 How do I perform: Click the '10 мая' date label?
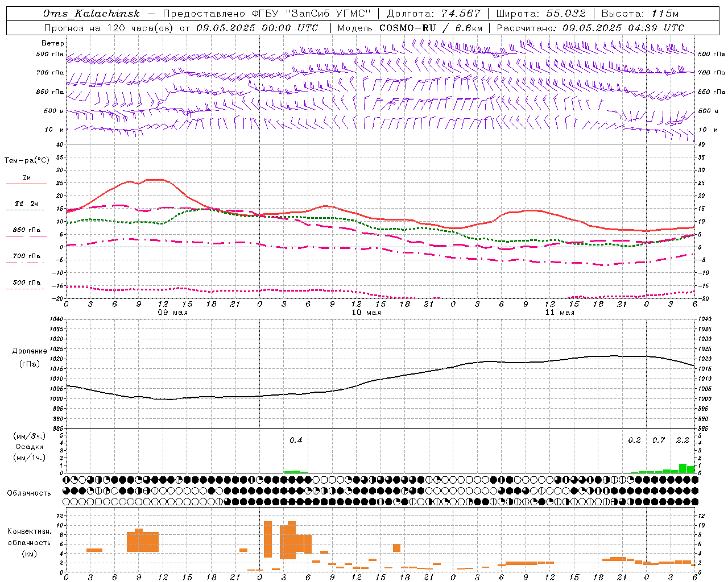click(x=366, y=313)
